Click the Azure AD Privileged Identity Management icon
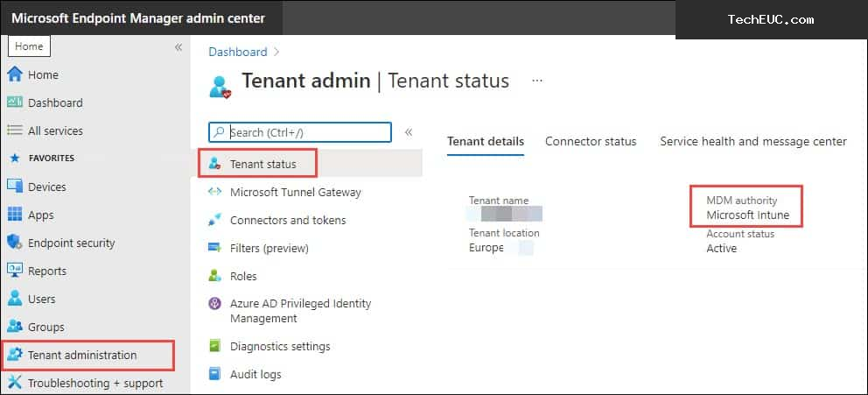Image resolution: width=868 pixels, height=395 pixels. coord(214,303)
